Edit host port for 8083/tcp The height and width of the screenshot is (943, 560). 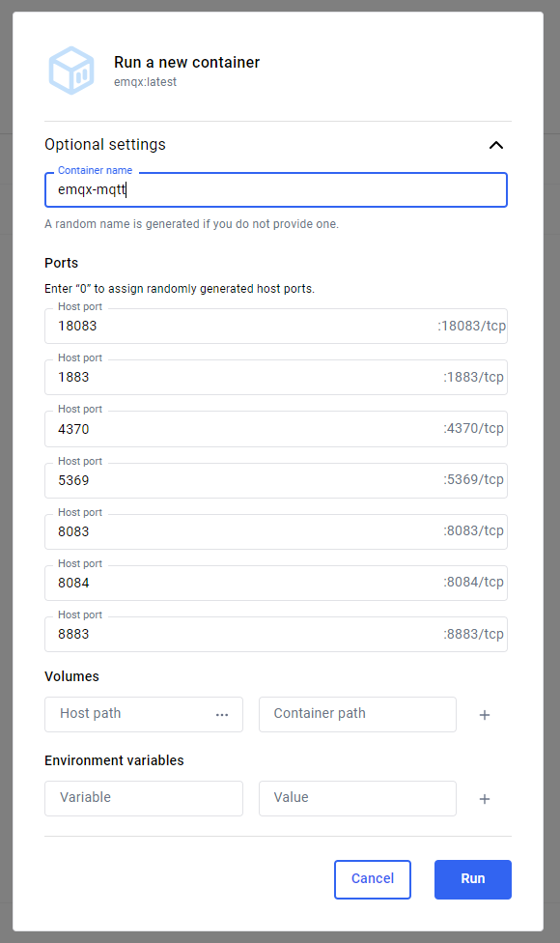(x=276, y=531)
